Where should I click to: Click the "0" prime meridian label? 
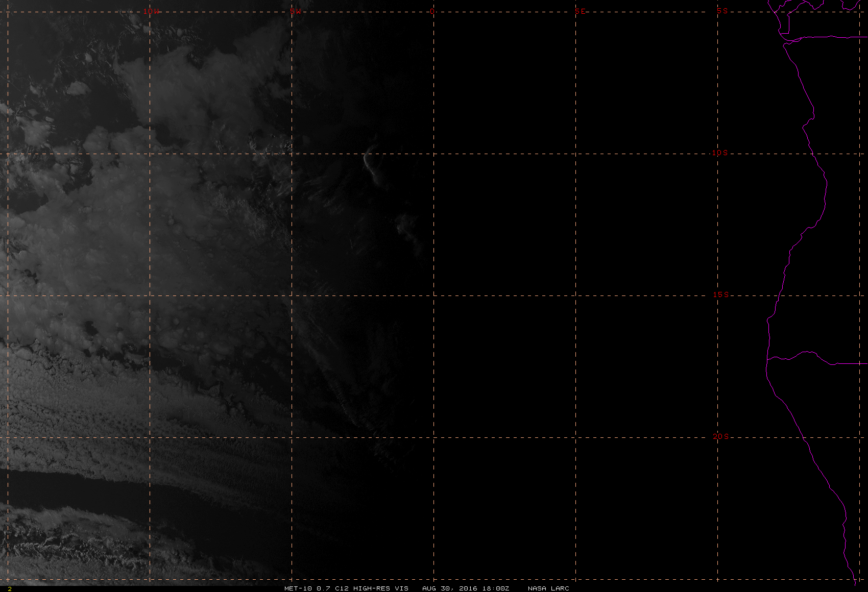tap(432, 11)
